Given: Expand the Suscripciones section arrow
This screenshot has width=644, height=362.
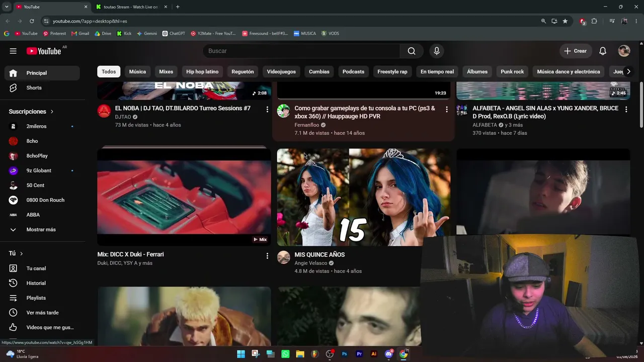Looking at the screenshot, I should point(52,112).
